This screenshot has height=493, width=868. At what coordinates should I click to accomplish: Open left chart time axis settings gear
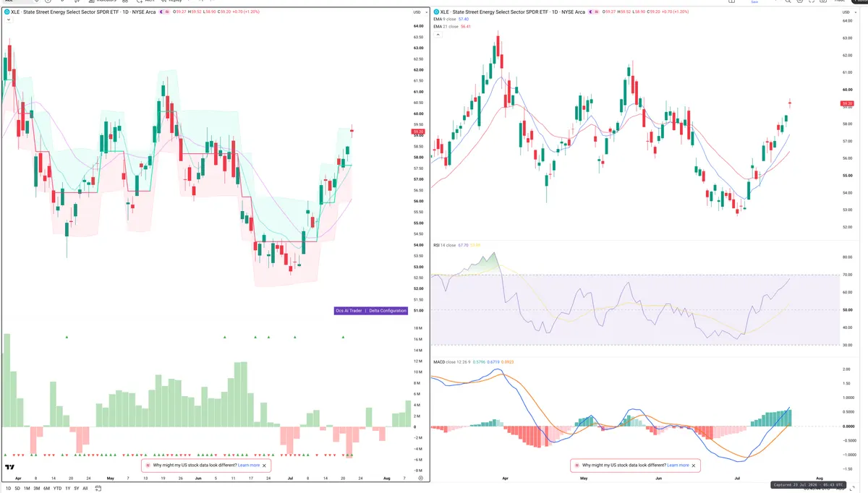420,479
